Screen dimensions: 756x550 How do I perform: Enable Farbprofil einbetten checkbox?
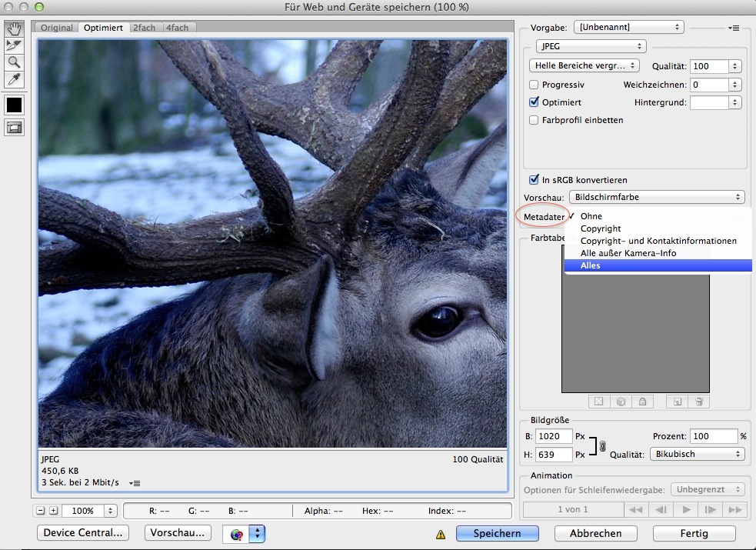pos(535,120)
